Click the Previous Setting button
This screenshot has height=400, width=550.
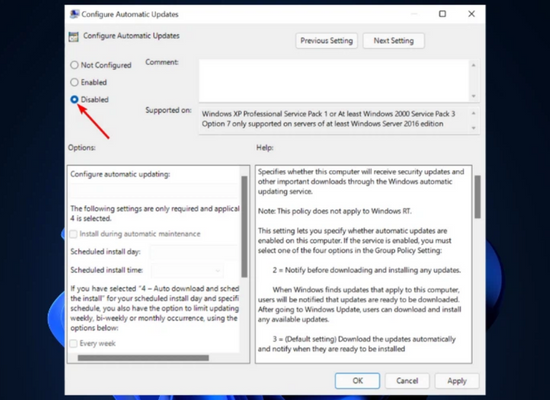click(x=327, y=41)
